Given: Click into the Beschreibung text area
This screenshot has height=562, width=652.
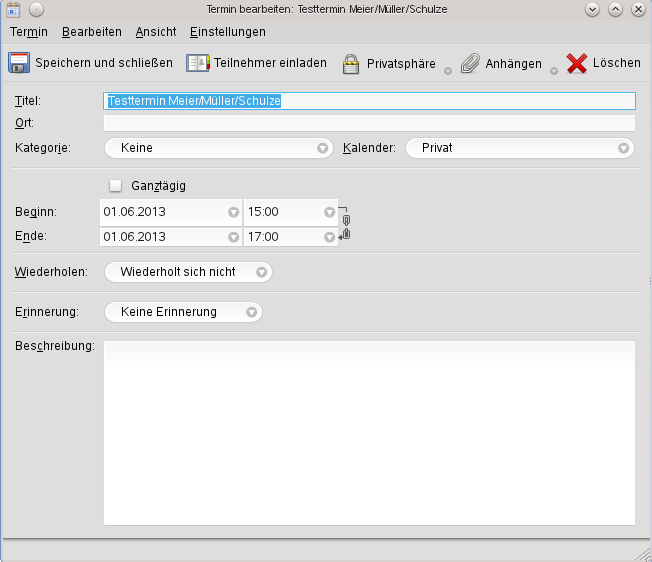Looking at the screenshot, I should pos(369,433).
